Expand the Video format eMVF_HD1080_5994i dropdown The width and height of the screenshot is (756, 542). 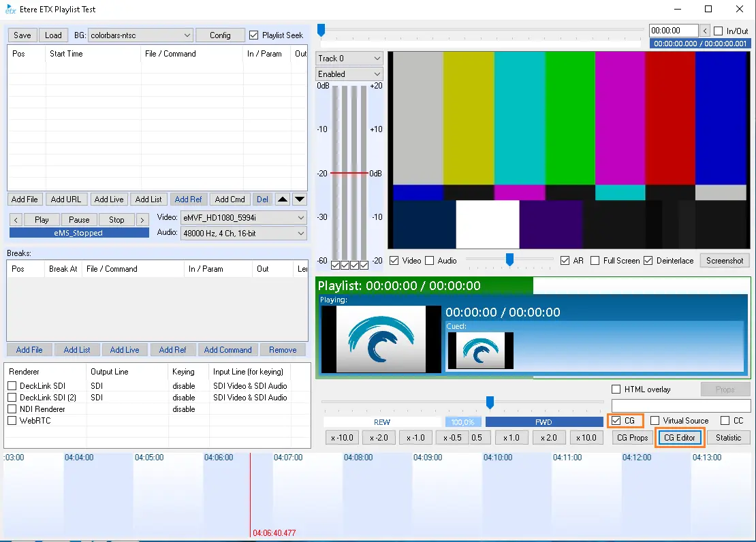point(243,218)
